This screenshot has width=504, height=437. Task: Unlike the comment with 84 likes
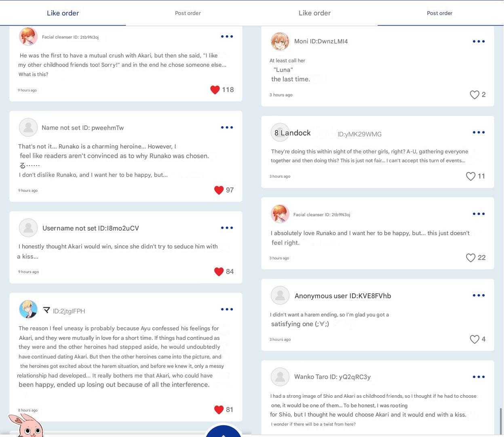[x=219, y=272]
